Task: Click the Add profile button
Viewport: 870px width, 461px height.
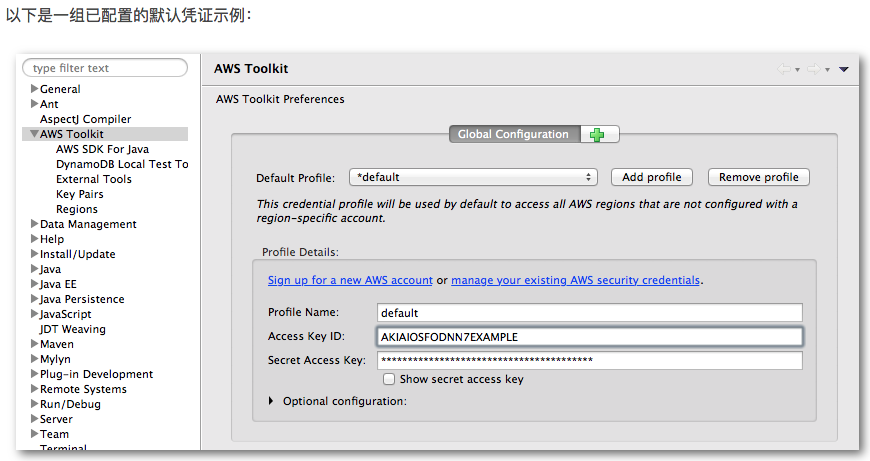Action: (x=651, y=177)
